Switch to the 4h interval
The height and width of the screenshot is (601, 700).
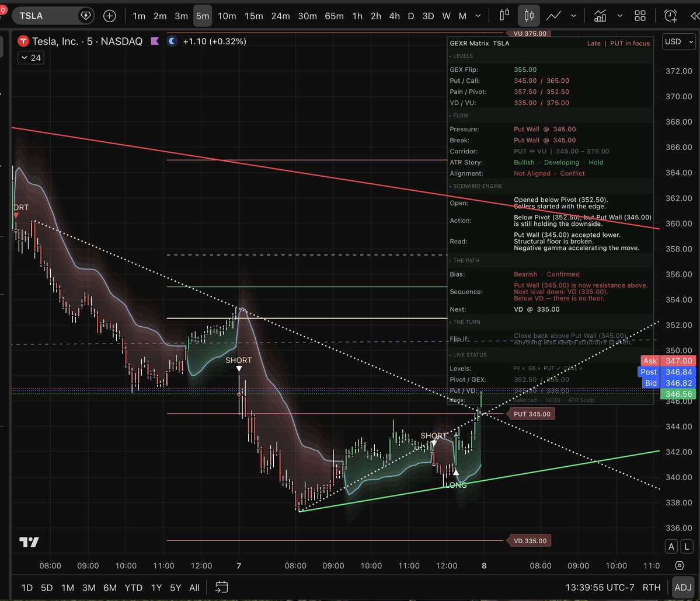394,16
